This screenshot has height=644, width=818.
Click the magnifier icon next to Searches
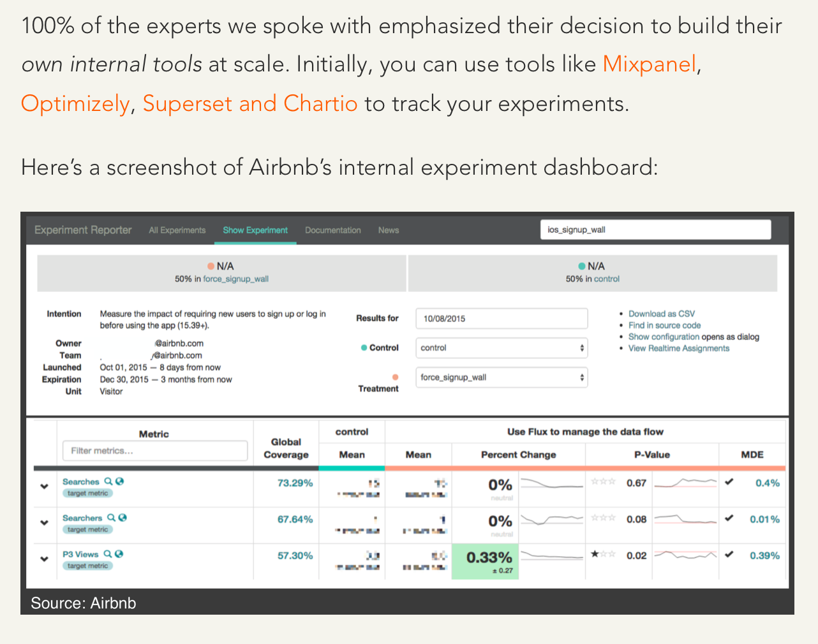[x=108, y=481]
